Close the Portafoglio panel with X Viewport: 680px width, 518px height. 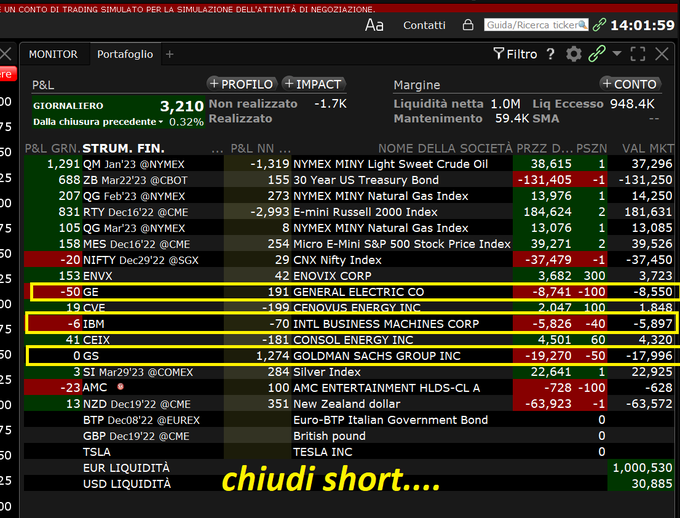pyautogui.click(x=662, y=54)
